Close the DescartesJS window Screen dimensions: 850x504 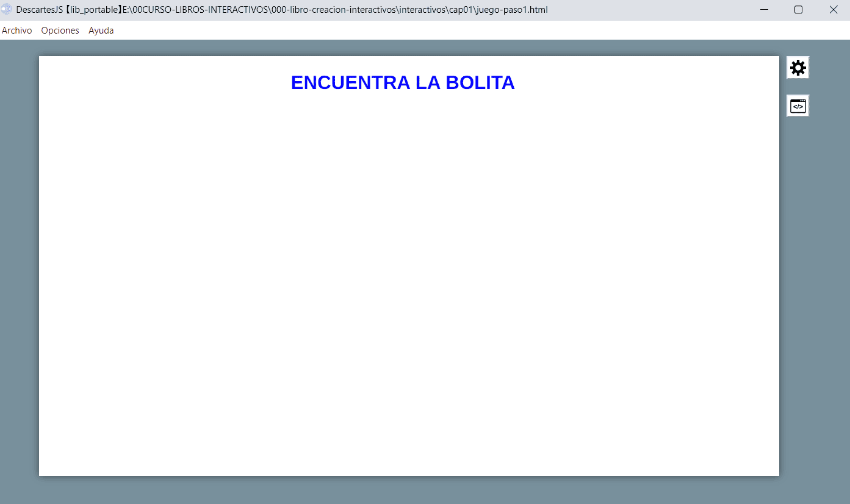(833, 10)
